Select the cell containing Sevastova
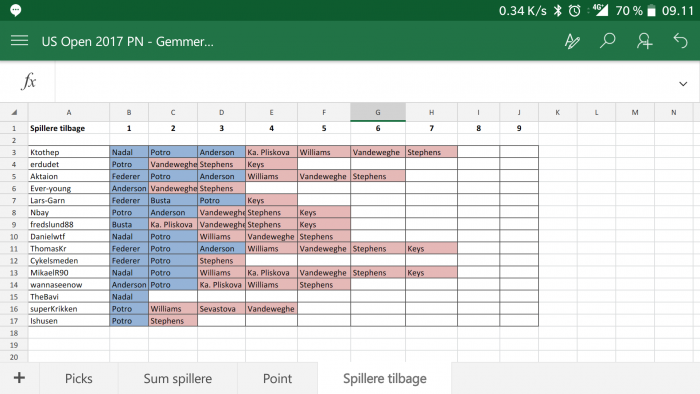The image size is (700, 394). (x=221, y=309)
